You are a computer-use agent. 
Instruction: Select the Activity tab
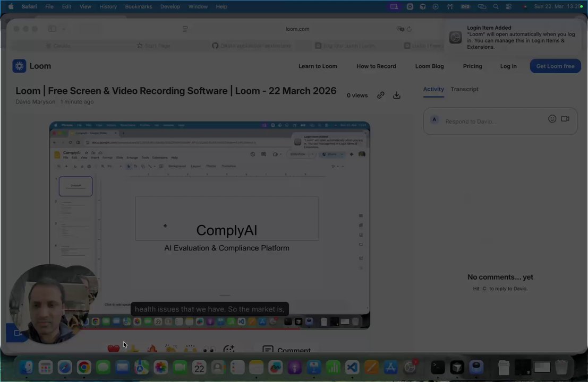pyautogui.click(x=433, y=89)
